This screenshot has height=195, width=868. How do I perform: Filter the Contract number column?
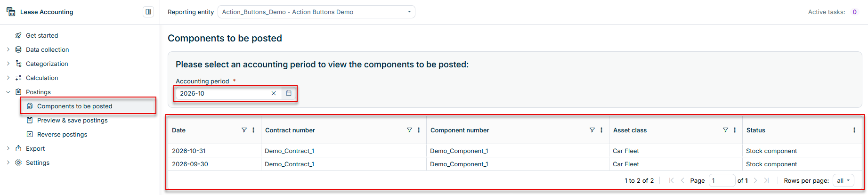[x=409, y=130]
